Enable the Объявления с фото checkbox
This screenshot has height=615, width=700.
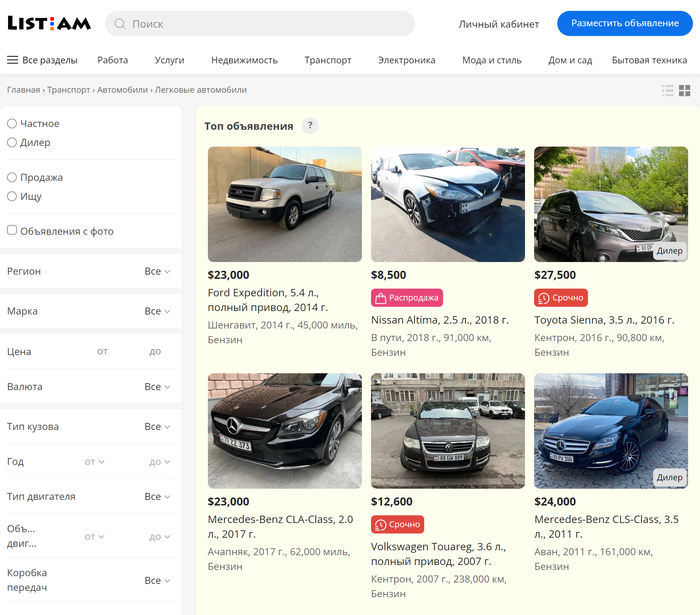(x=12, y=230)
